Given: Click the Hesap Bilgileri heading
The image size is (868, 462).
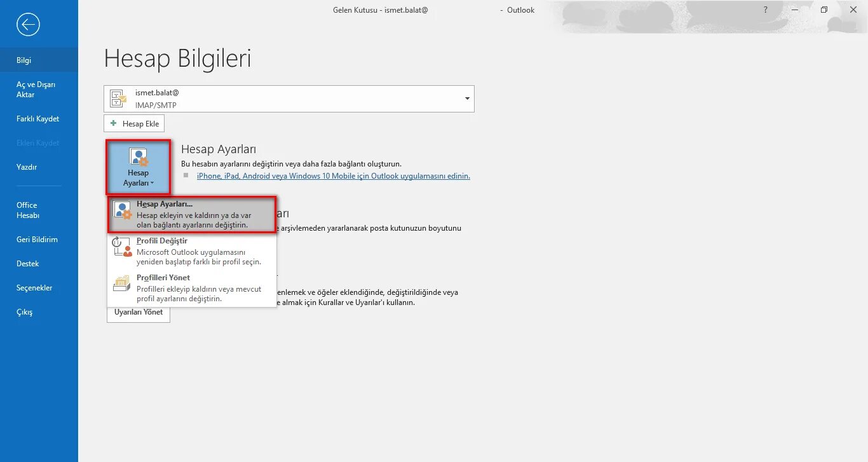Looking at the screenshot, I should (x=177, y=58).
